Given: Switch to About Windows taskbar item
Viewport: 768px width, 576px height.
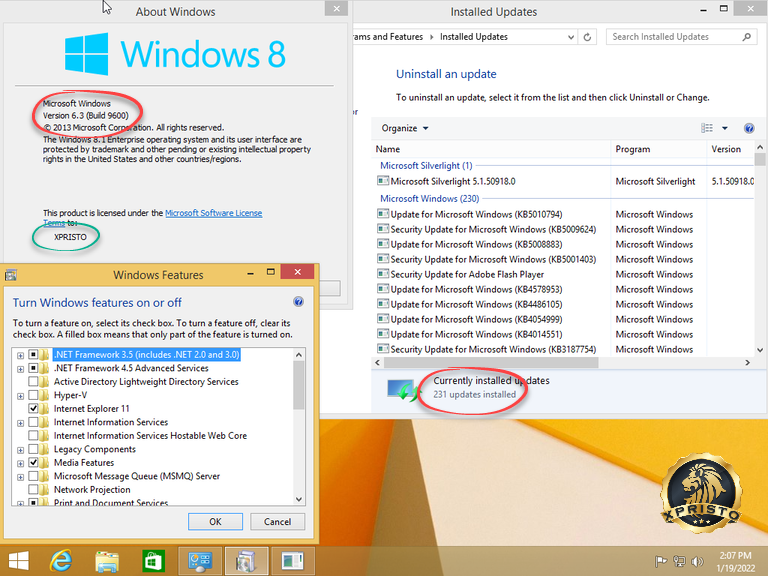Looking at the screenshot, I should 293,561.
